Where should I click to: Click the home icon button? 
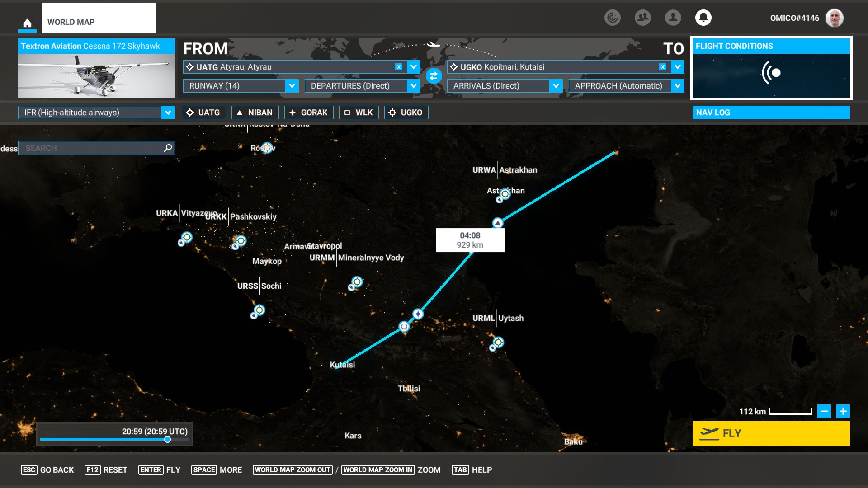click(27, 23)
